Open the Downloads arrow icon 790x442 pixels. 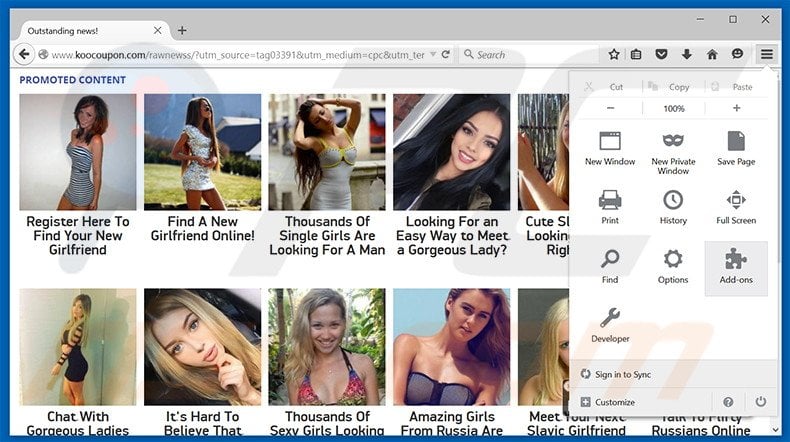click(x=686, y=54)
